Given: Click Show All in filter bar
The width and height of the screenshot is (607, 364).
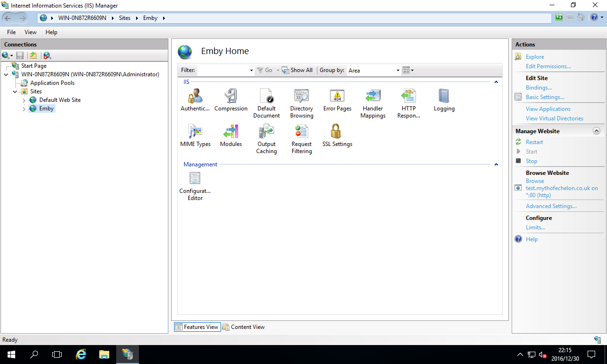Looking at the screenshot, I should [x=297, y=70].
